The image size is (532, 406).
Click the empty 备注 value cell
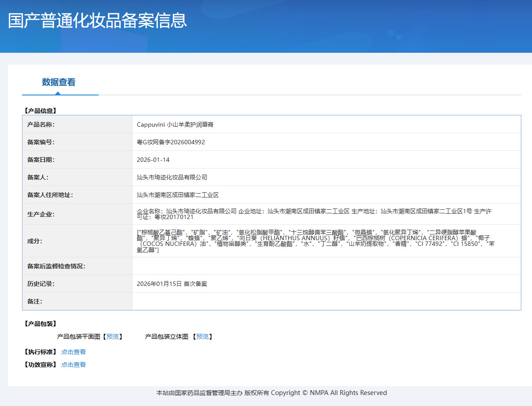pyautogui.click(x=326, y=301)
